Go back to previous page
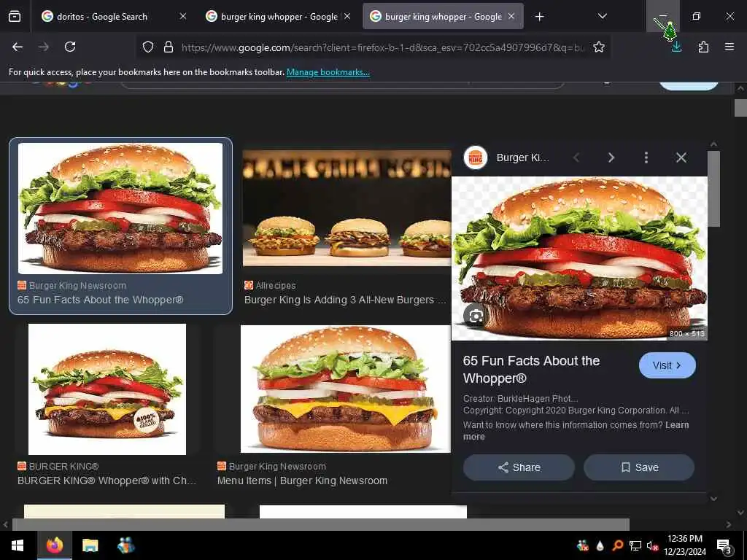Screen dimensions: 747x560 (18, 47)
